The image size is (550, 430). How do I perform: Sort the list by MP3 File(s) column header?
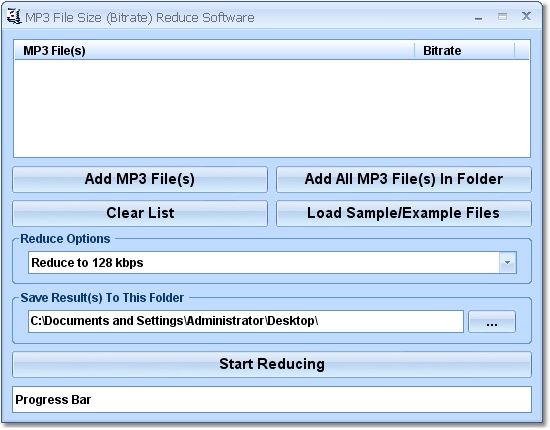(x=214, y=51)
